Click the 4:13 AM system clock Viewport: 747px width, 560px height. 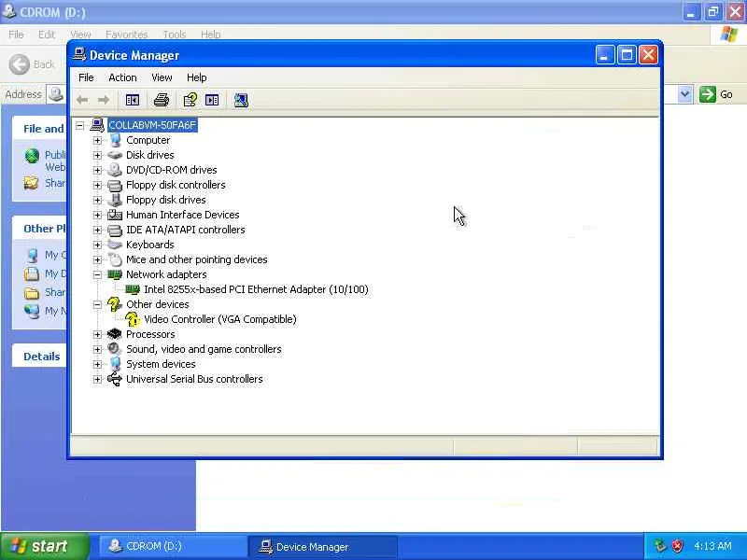(712, 546)
